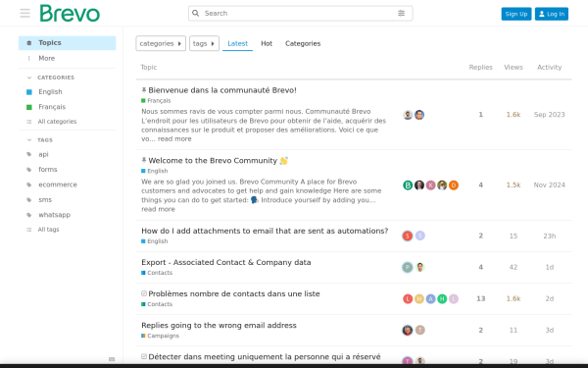Focus the Search input field
The height and width of the screenshot is (368, 588).
click(300, 13)
